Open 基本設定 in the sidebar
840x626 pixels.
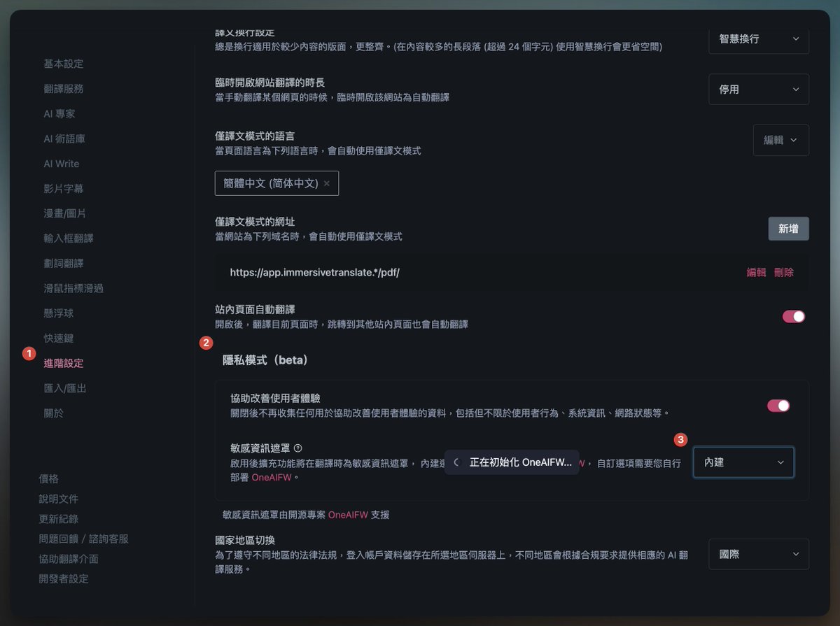(x=63, y=64)
